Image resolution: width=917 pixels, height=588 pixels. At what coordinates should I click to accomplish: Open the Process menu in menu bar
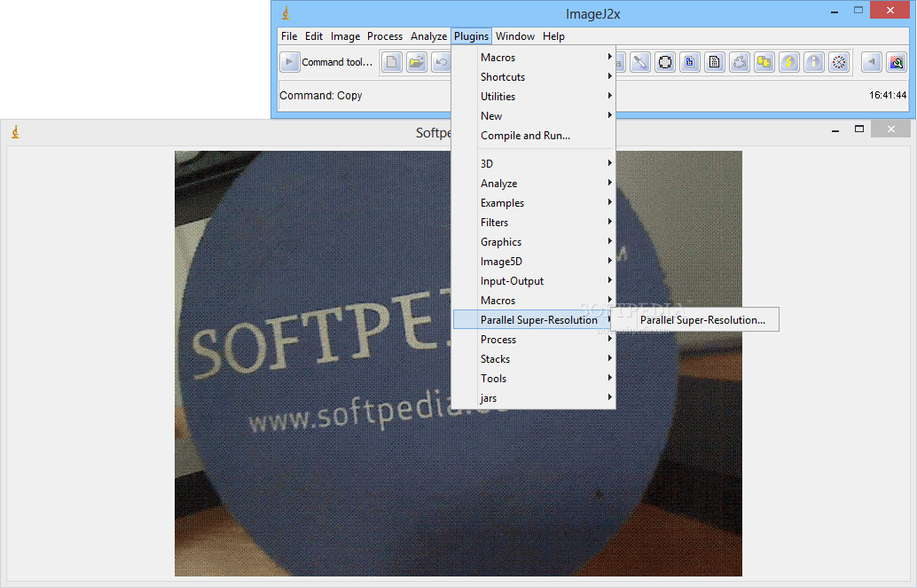click(385, 36)
